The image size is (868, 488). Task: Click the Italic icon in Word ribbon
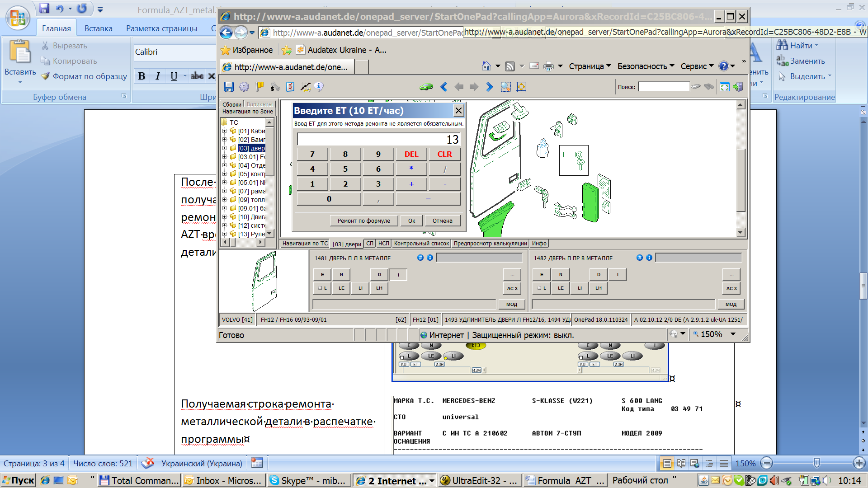[x=158, y=76]
